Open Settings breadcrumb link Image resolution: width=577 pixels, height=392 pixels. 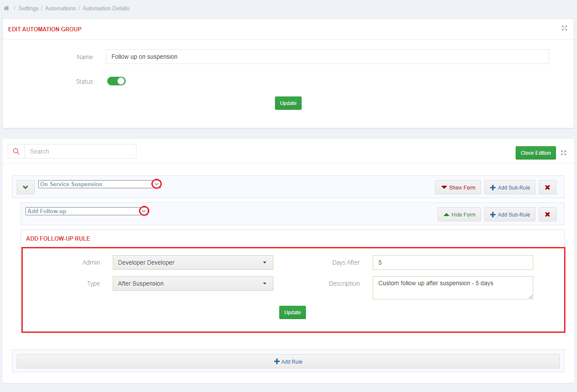click(28, 8)
